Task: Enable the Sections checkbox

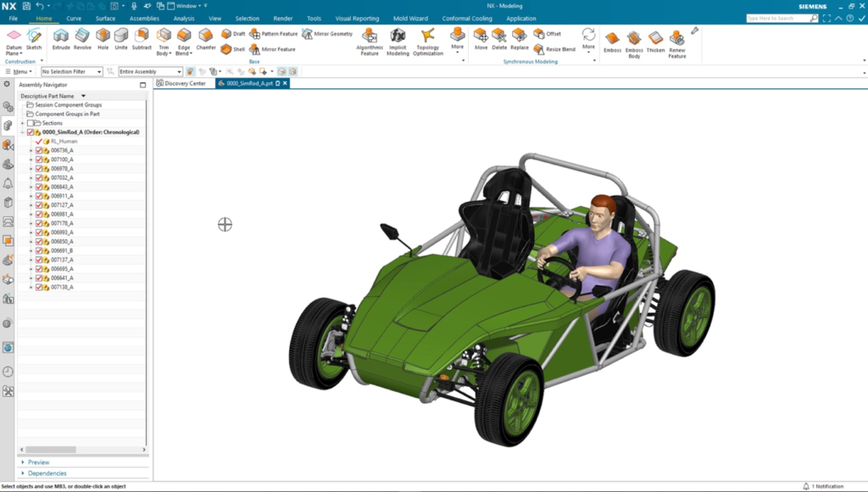Action: coord(31,123)
